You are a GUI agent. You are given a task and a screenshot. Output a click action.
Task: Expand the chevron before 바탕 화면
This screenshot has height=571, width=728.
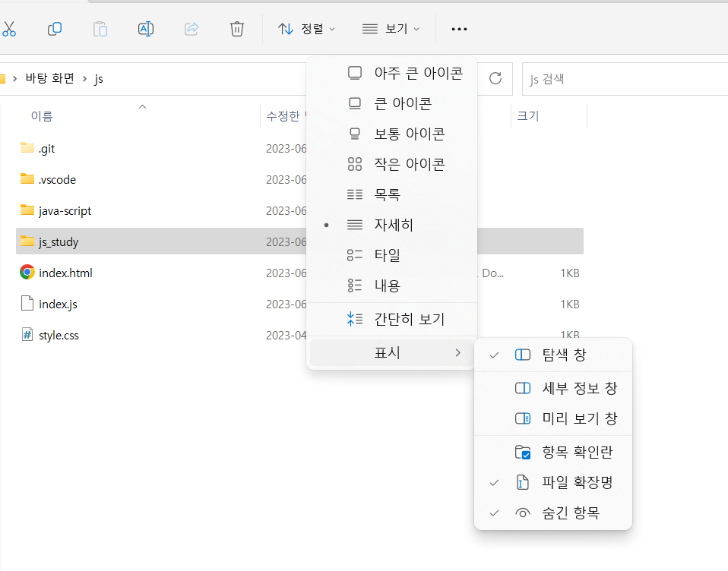tap(15, 78)
